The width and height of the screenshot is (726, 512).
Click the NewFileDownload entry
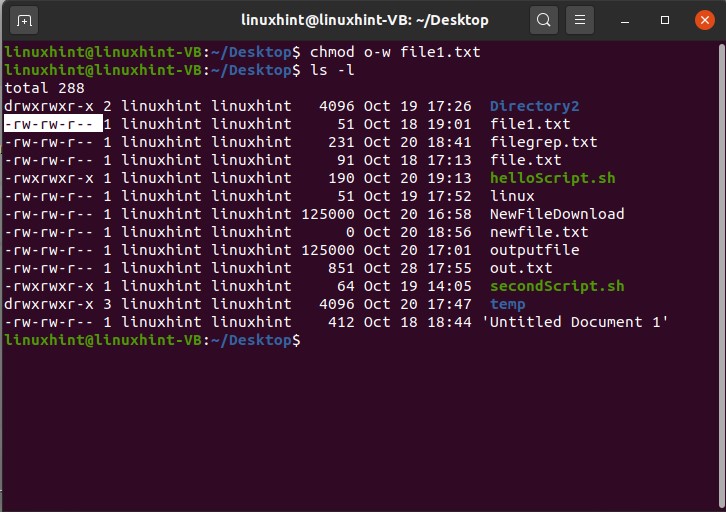pos(557,214)
